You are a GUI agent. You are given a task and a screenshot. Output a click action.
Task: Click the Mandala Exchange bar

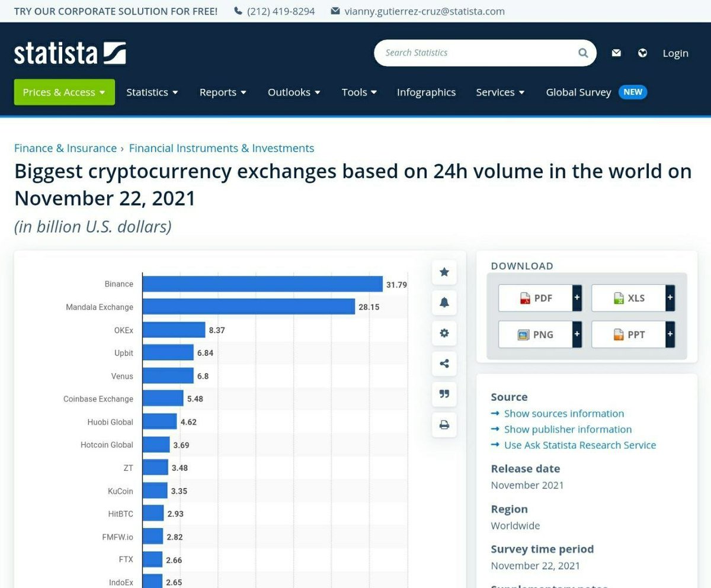249,307
